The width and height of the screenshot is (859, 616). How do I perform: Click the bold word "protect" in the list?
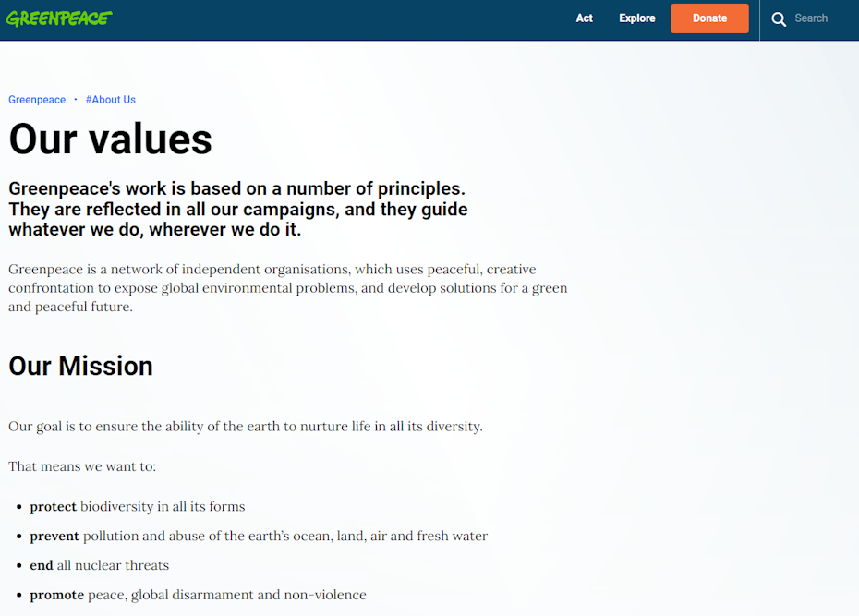pos(53,507)
